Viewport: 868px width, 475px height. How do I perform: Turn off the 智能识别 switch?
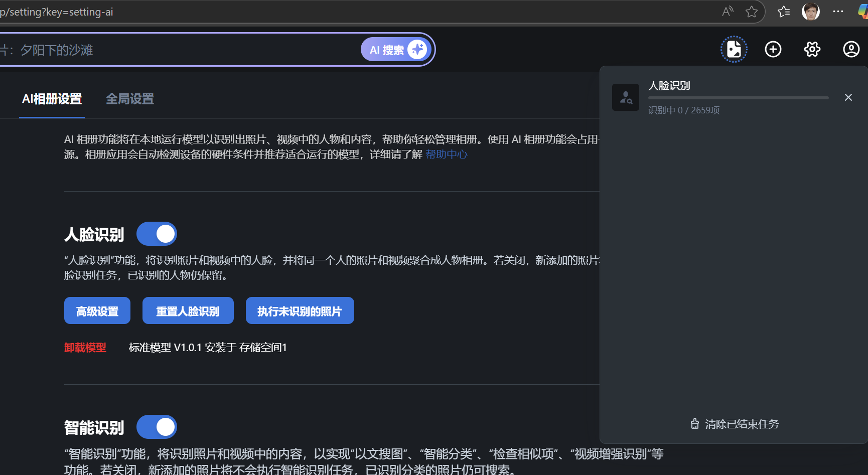157,427
